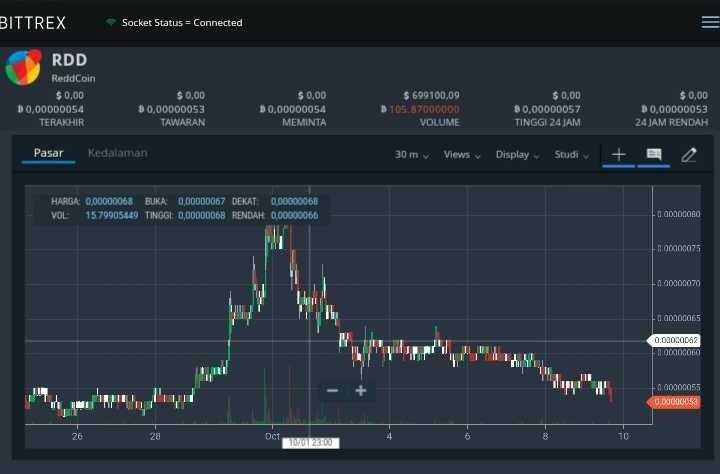Image resolution: width=720 pixels, height=474 pixels.
Task: Switch to the Pasar tab
Action: tap(48, 153)
